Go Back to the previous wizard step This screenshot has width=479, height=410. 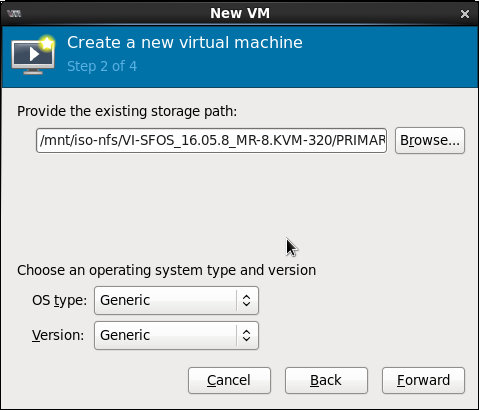pos(326,380)
